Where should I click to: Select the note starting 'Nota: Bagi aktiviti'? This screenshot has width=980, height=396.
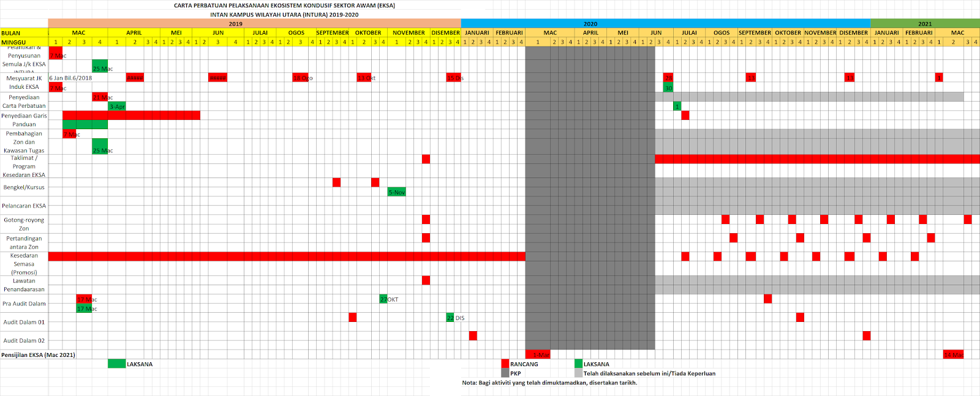(x=549, y=383)
